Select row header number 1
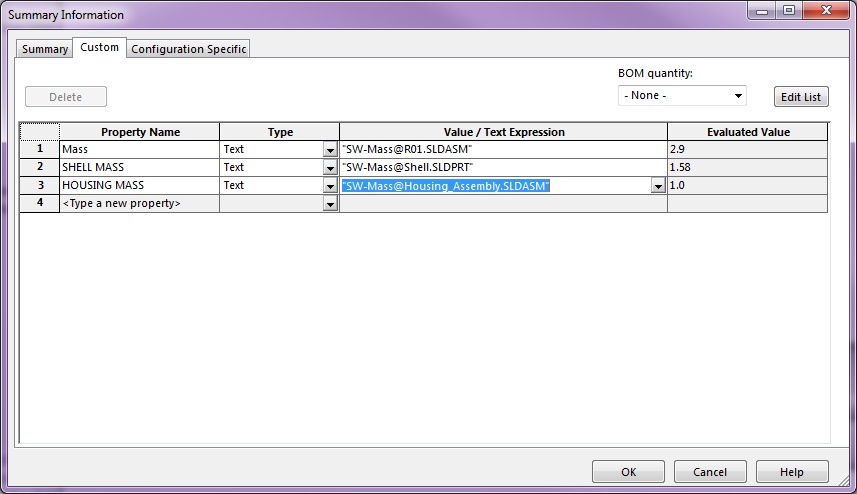This screenshot has height=494, width=857. point(39,149)
